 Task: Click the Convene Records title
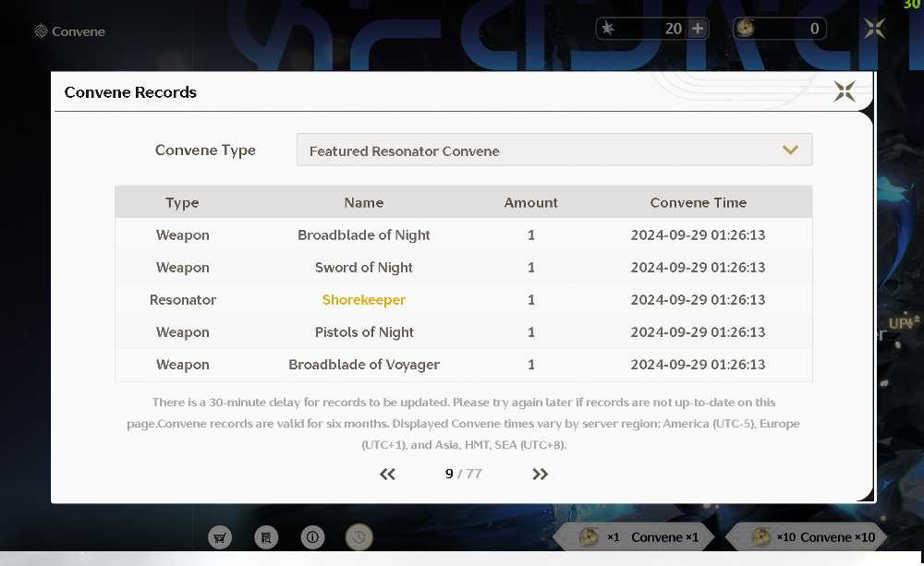pos(130,92)
